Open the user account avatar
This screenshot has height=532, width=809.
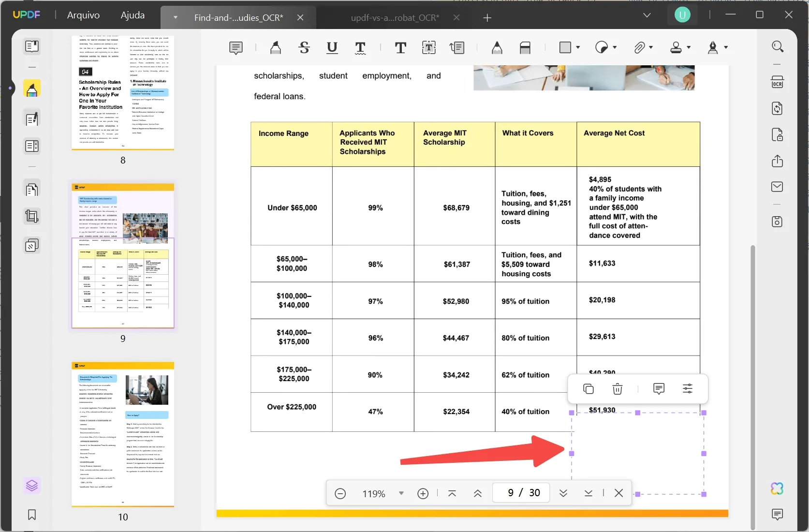[x=682, y=15]
